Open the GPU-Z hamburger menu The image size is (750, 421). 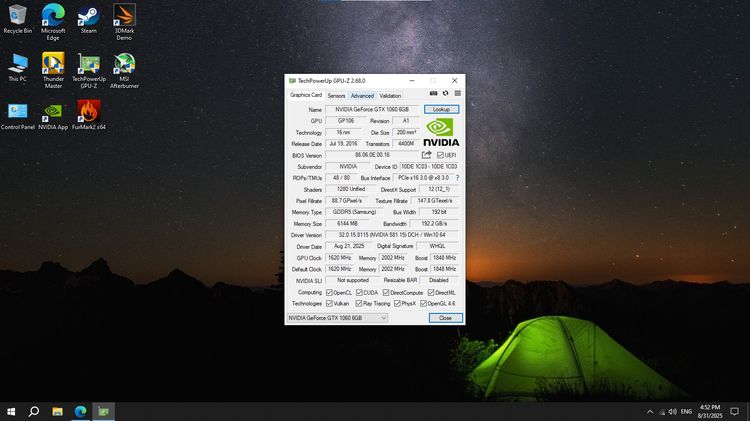(x=458, y=95)
